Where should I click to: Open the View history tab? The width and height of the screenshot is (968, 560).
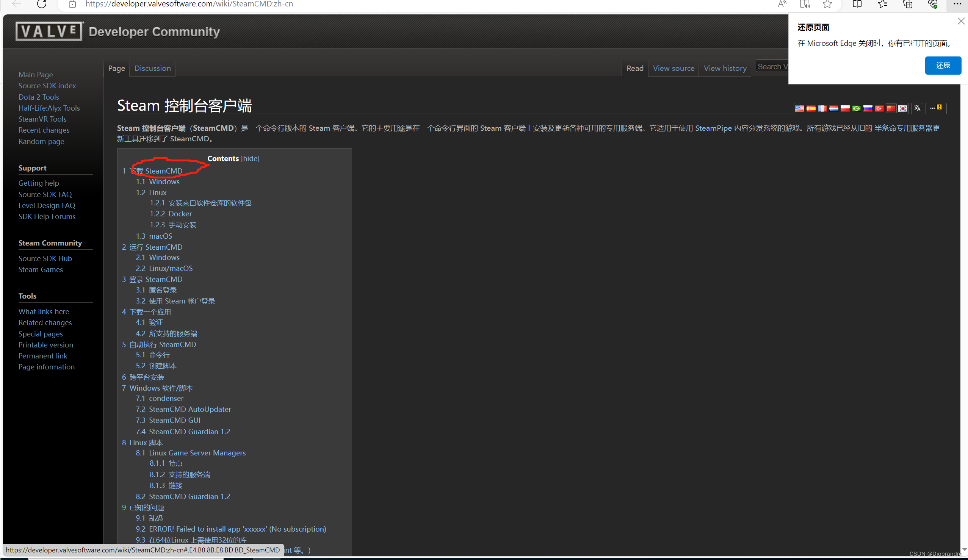pos(725,68)
